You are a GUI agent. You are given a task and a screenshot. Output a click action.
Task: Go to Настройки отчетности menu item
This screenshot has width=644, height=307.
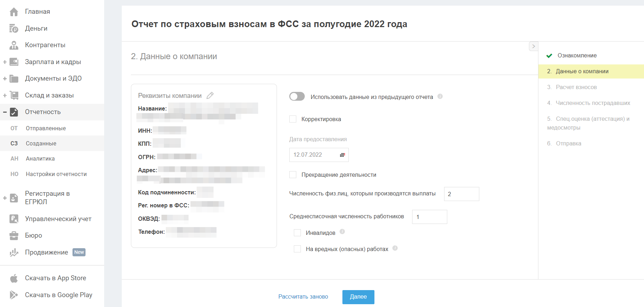point(56,174)
